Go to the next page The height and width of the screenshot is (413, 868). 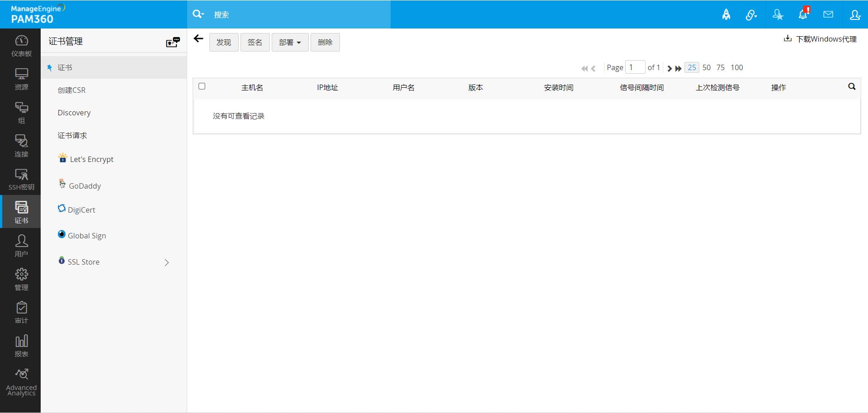pos(670,68)
